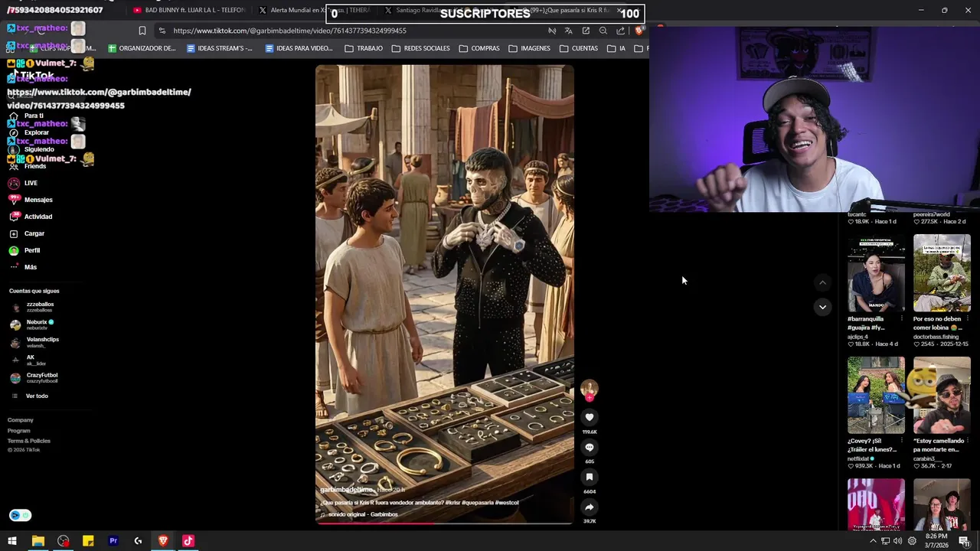The width and height of the screenshot is (980, 551).
Task: Open options dots on '¿Covey?' card
Action: coord(901,441)
